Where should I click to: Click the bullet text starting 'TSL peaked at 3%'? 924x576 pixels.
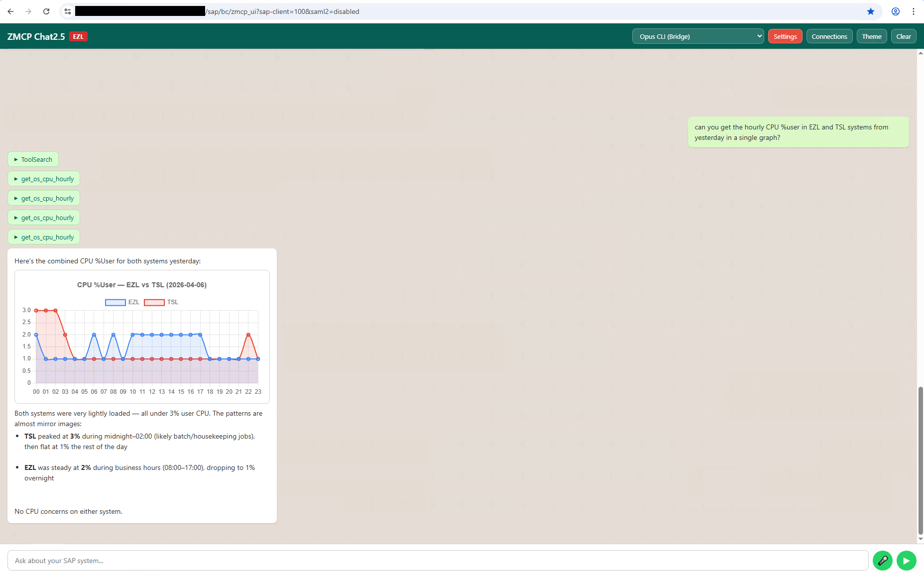click(139, 442)
